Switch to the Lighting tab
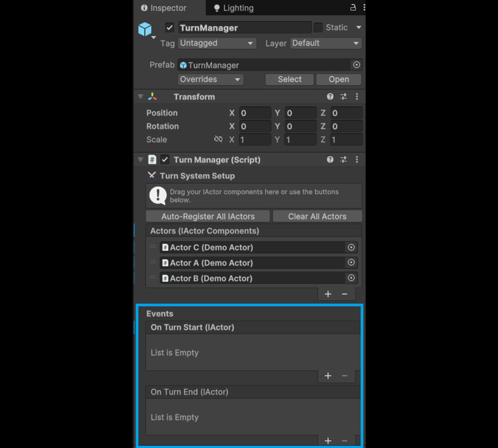Viewport: 498px width, 448px height. [x=234, y=8]
